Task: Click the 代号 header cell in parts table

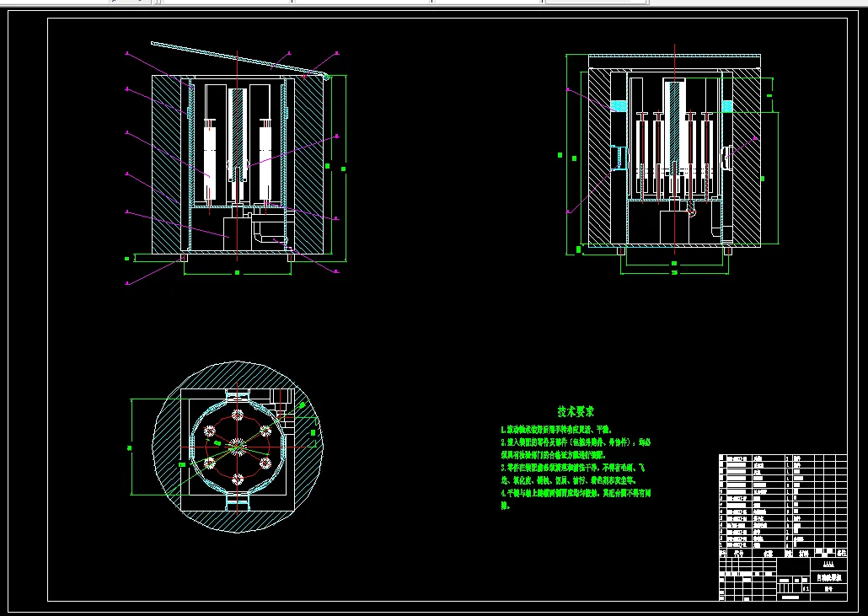Action: coord(738,553)
